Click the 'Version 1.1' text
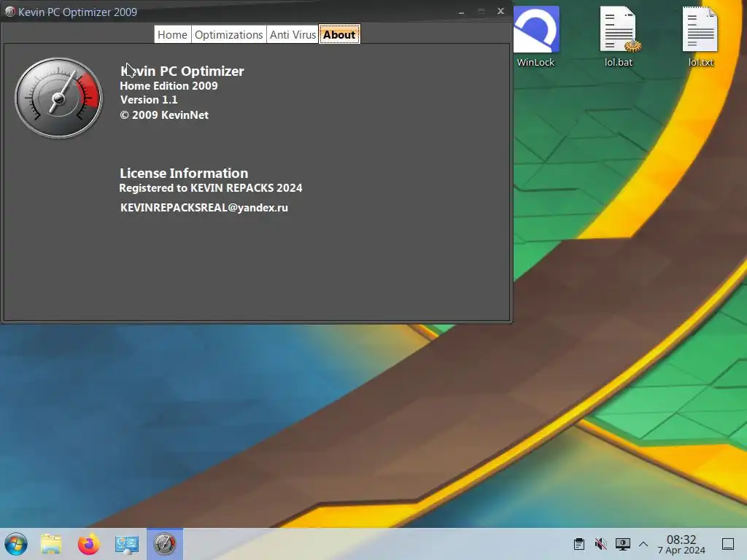Viewport: 747px width, 560px height. 149,99
